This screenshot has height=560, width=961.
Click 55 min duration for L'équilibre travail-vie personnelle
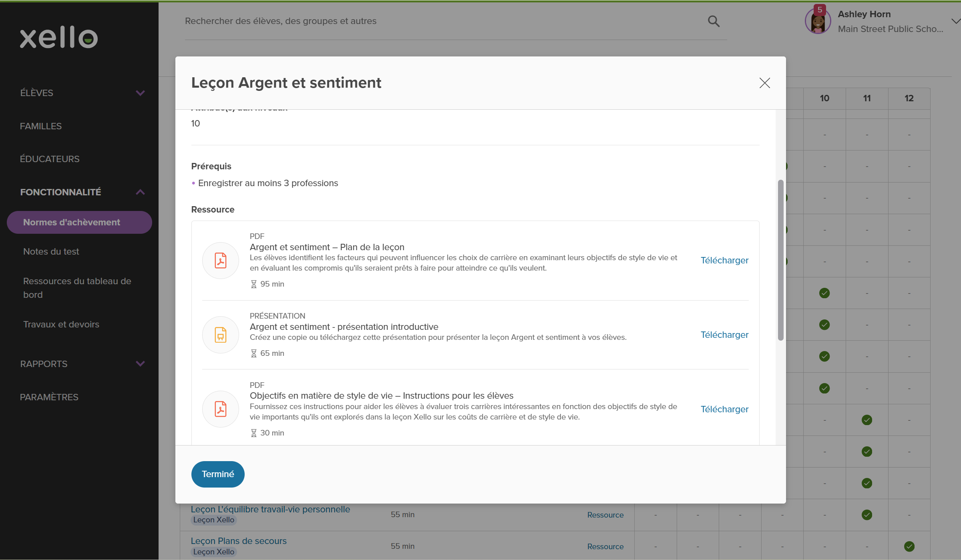(x=402, y=515)
